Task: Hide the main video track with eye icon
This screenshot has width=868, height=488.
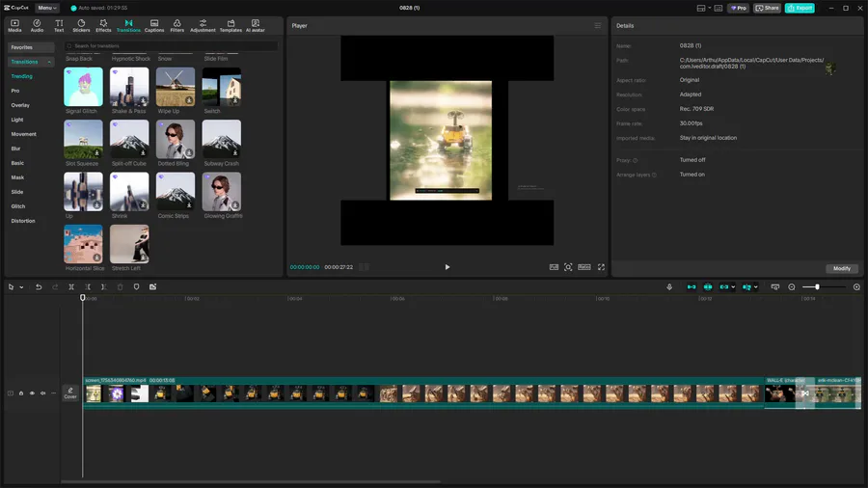Action: pos(32,393)
